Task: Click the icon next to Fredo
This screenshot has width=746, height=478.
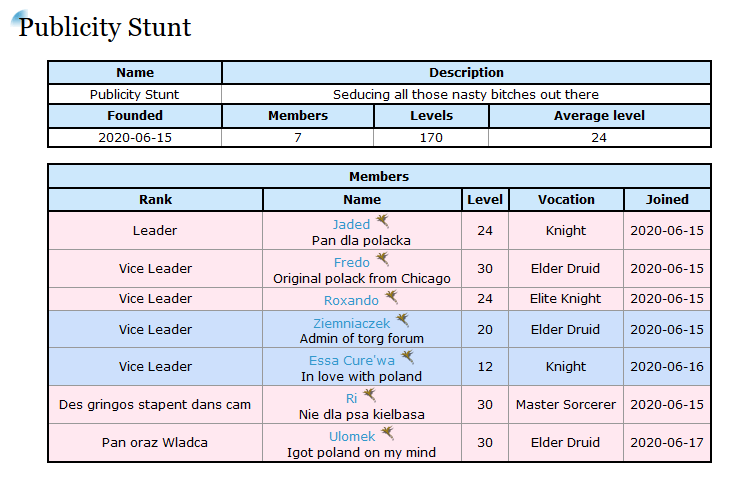Action: [x=382, y=260]
